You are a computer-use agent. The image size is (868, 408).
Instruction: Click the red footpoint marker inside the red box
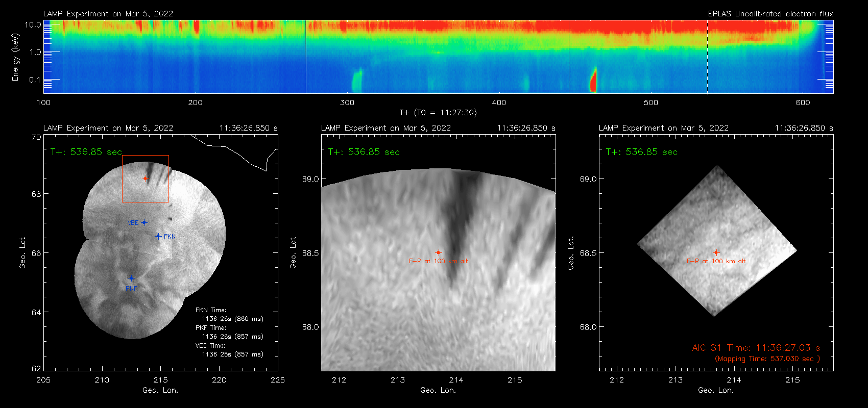click(146, 178)
